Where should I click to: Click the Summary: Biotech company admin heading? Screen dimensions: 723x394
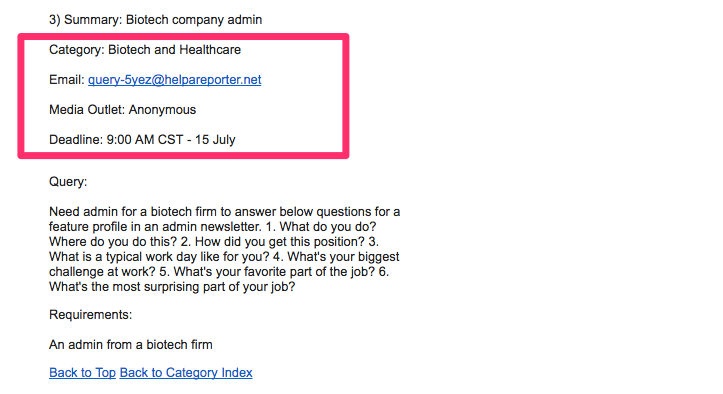point(155,20)
